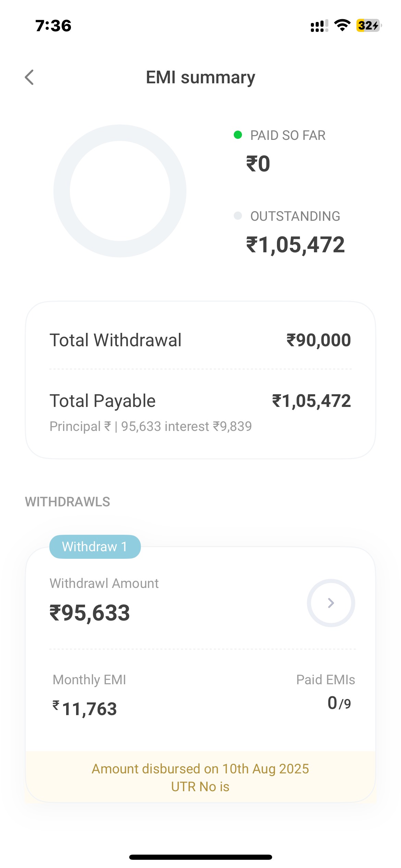The height and width of the screenshot is (868, 401).
Task: Tap the Total Withdrawal ₹90,000 amount
Action: (318, 340)
